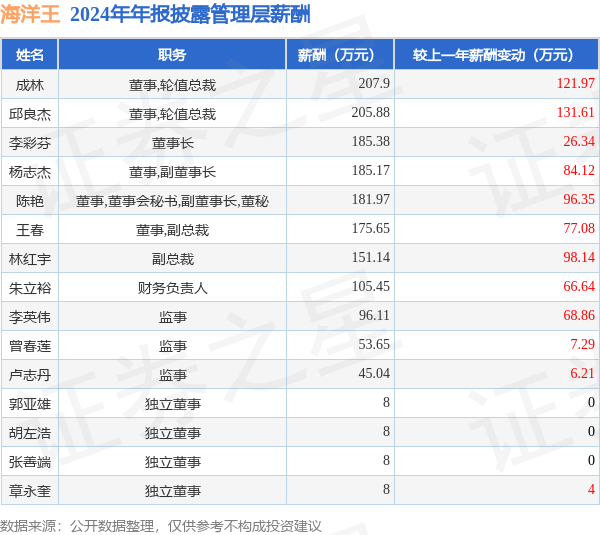
Task: Select the salary value 53.65
Action: click(374, 344)
